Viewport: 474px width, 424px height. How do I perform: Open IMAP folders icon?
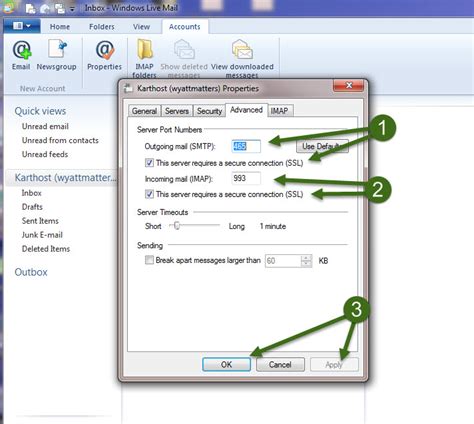point(144,59)
